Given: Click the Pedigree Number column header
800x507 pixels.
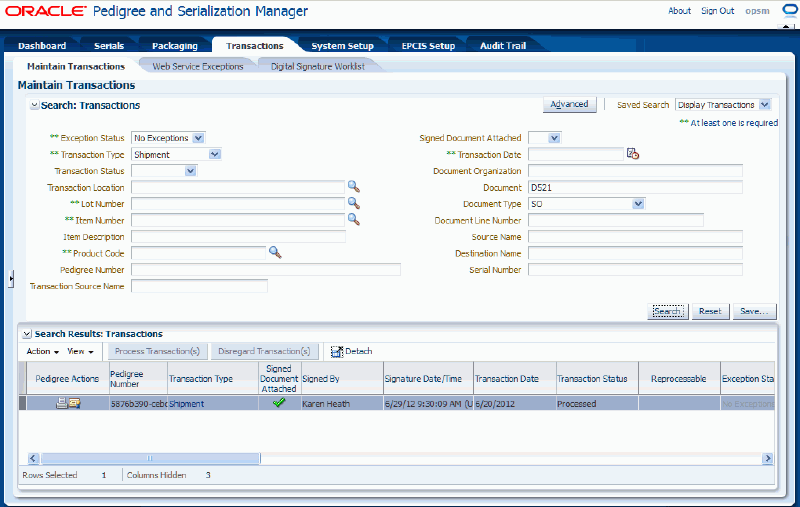Looking at the screenshot, I should tap(138, 378).
